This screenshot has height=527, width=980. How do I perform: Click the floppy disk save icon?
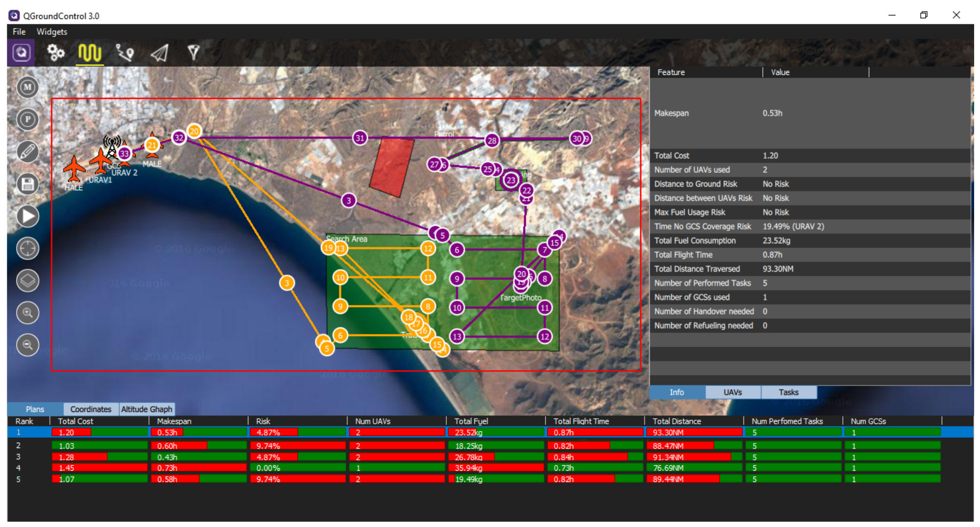click(27, 184)
